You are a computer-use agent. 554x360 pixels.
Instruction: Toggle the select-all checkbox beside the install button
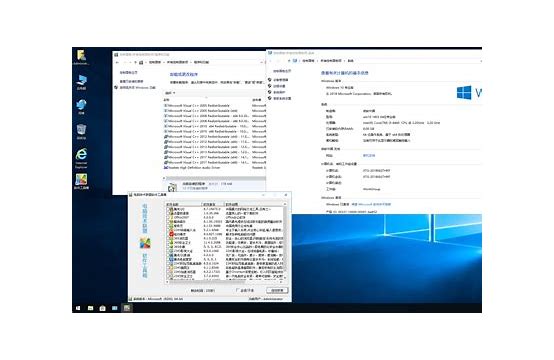237,290
